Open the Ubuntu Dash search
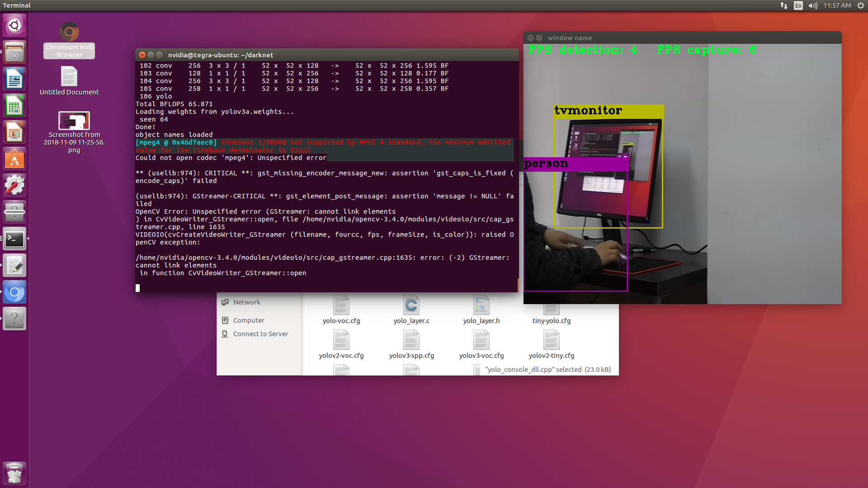 [14, 25]
